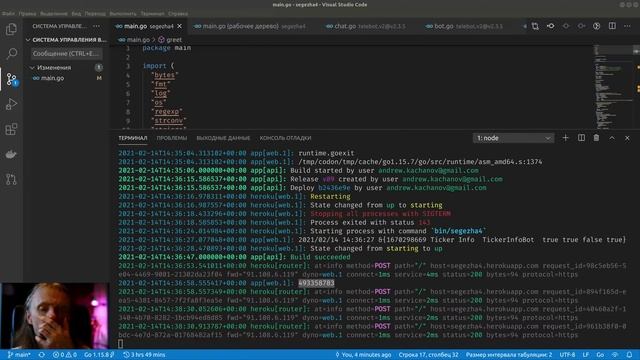This screenshot has height=360, width=640.
Task: Click the commit message input field
Action: pos(66,53)
